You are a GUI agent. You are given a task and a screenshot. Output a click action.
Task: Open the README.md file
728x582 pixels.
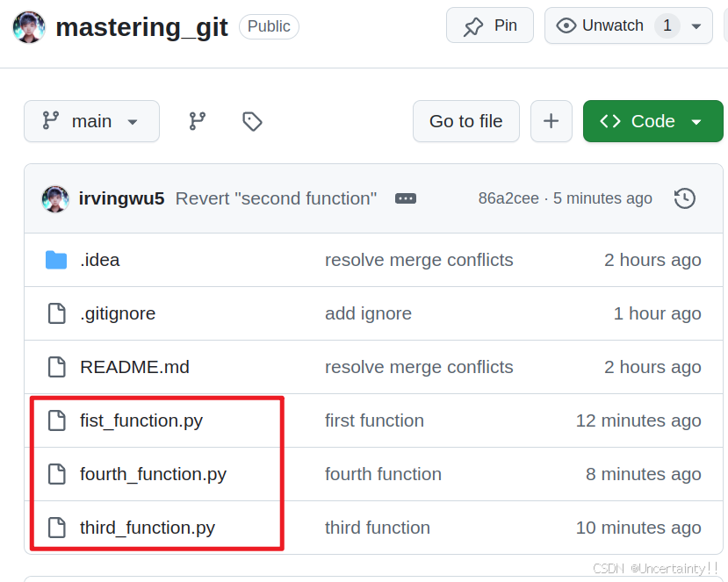[x=134, y=367]
